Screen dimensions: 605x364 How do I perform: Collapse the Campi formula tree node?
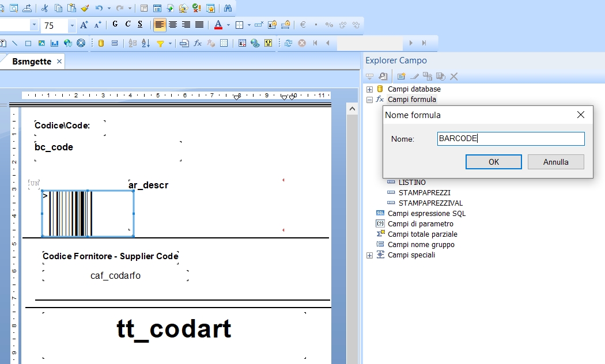click(x=369, y=100)
